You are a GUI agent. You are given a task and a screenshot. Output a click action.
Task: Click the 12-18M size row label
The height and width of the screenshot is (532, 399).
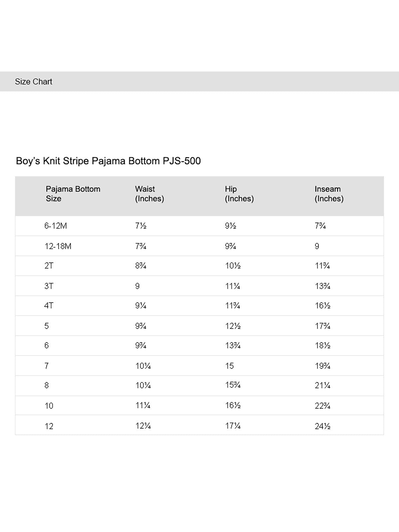pos(58,246)
